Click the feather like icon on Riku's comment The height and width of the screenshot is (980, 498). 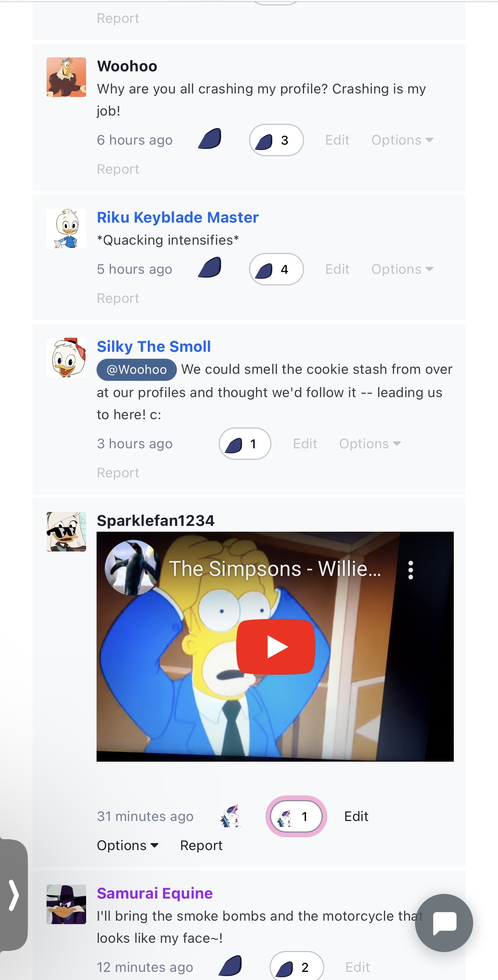tap(210, 268)
